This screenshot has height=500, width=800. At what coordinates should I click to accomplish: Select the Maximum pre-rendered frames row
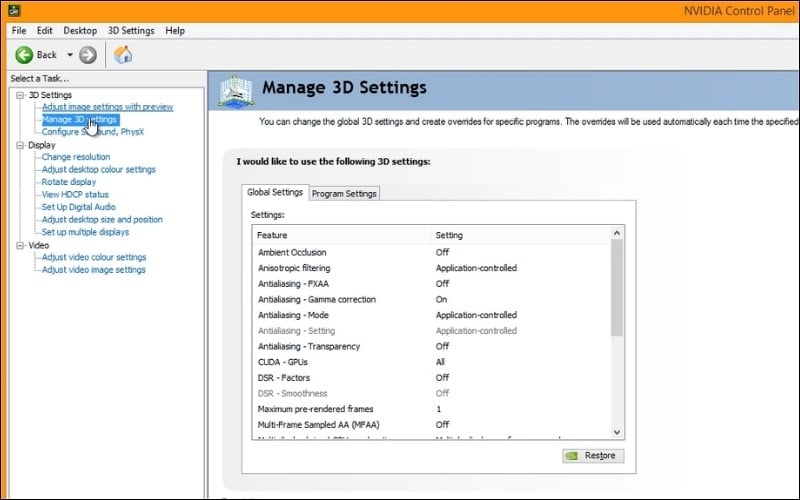pyautogui.click(x=432, y=409)
